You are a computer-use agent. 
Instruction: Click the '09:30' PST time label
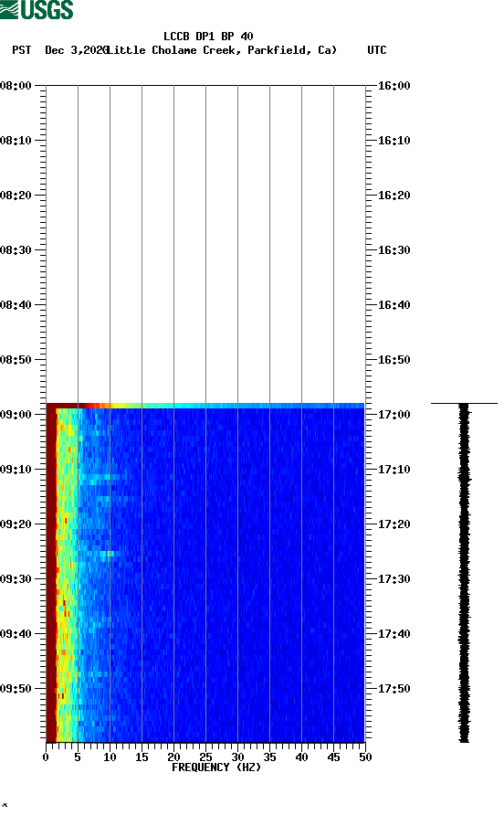point(16,579)
